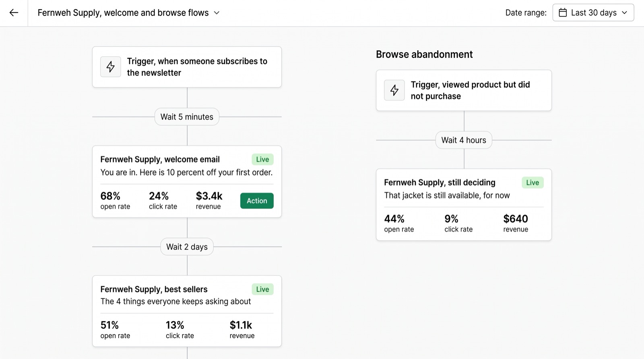Viewport: 644px width, 359px height.
Task: Click the 44% open rate value
Action: [394, 219]
